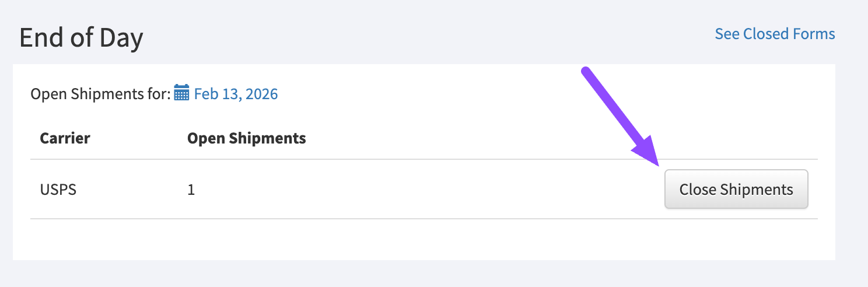Click the Open Shipments column header
Screen dimensions: 868x287
[x=246, y=138]
